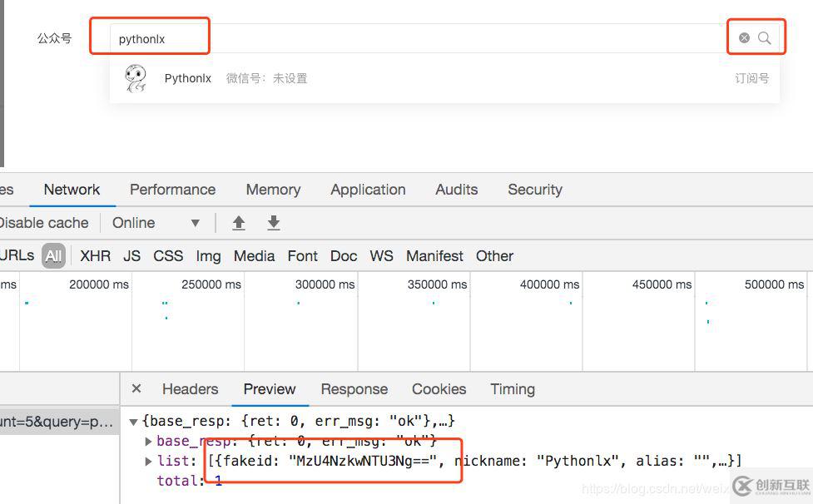Click the Pythonlx account avatar
This screenshot has width=813, height=504.
pos(136,78)
